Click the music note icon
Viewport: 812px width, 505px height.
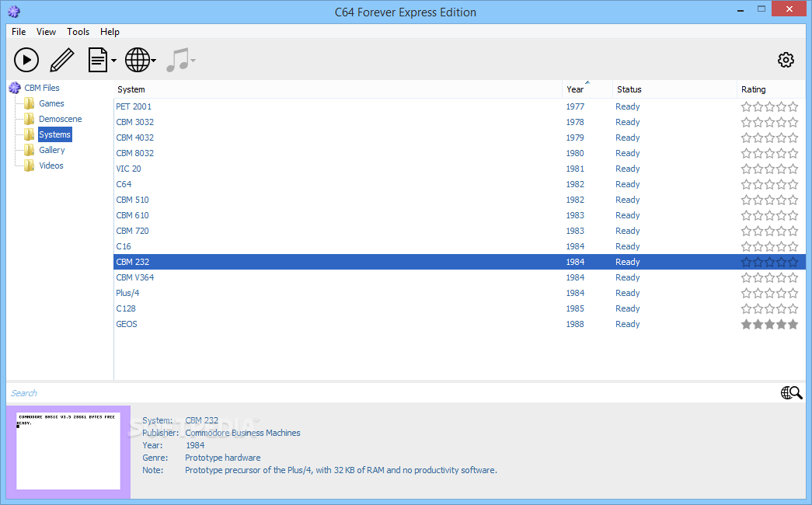(x=178, y=60)
